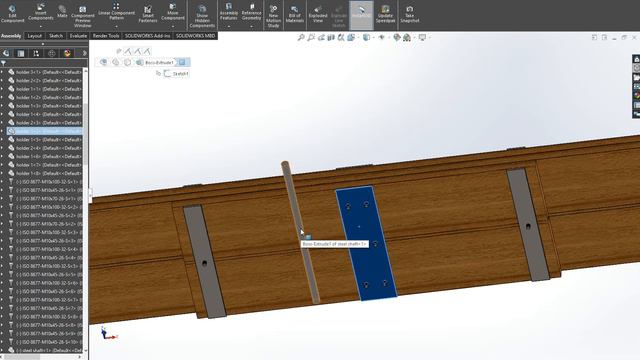Select the Move Component tool

click(173, 12)
